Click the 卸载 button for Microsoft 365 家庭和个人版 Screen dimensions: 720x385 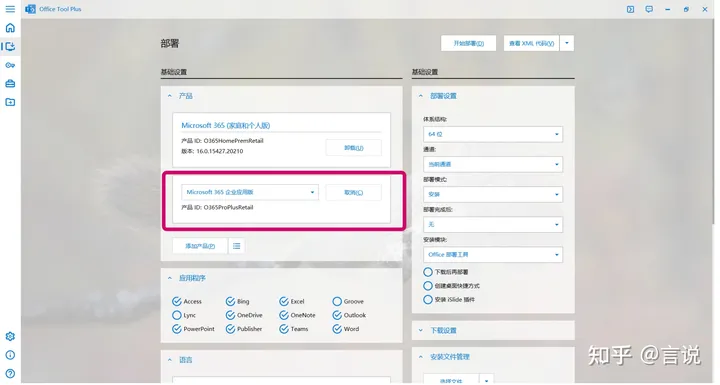click(354, 148)
